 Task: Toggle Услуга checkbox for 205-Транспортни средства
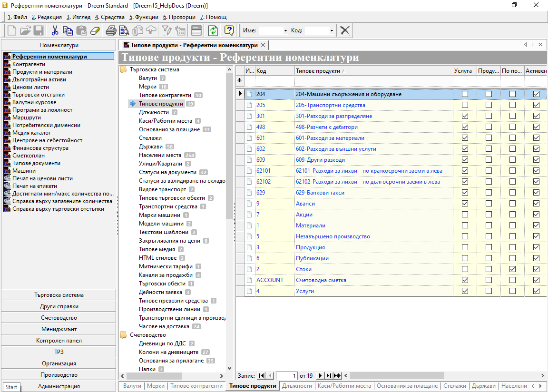coord(465,105)
